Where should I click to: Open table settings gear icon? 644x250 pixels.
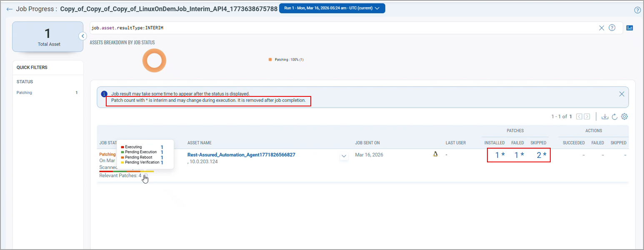point(624,116)
